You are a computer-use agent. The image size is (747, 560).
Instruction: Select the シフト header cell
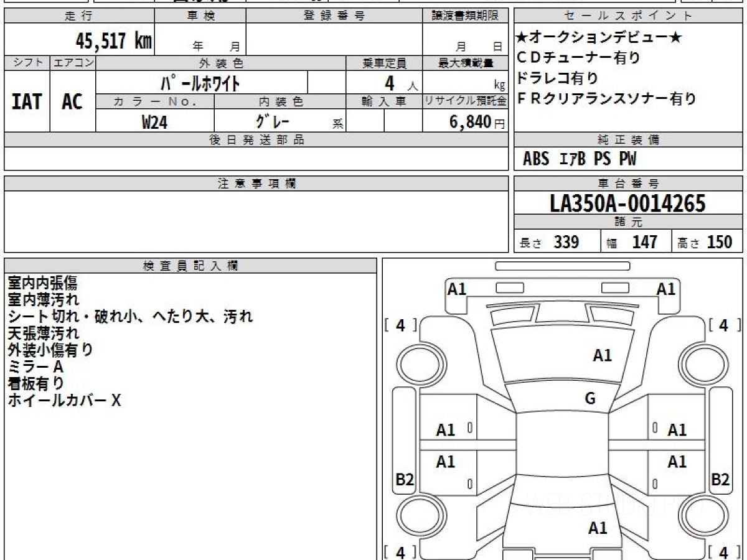point(27,63)
